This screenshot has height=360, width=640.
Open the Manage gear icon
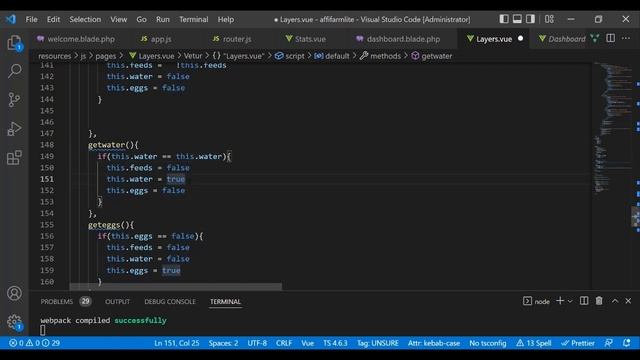tap(14, 322)
